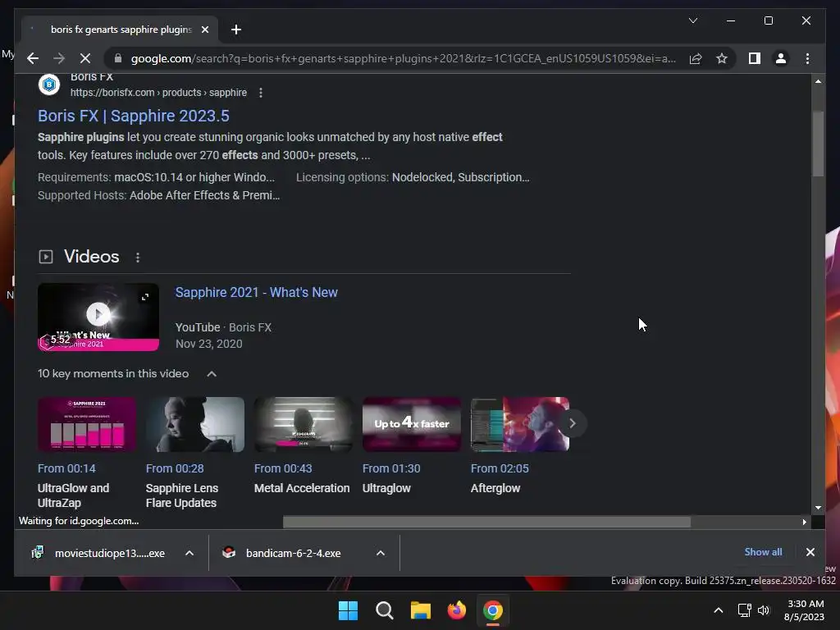Open clock and date 3:30 AM
Image resolution: width=840 pixels, height=630 pixels.
[804, 610]
